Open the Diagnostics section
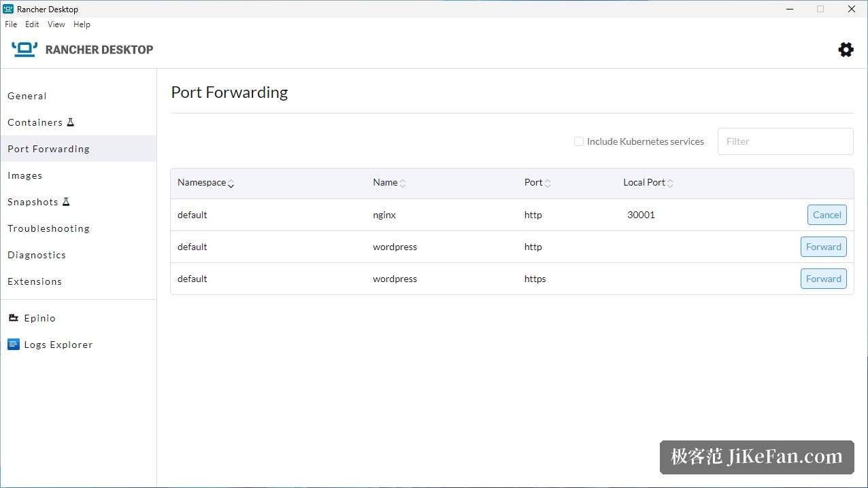 point(78,255)
